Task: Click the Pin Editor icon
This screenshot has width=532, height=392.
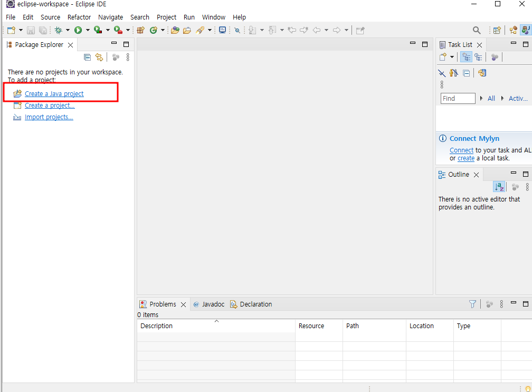Action: 360,30
